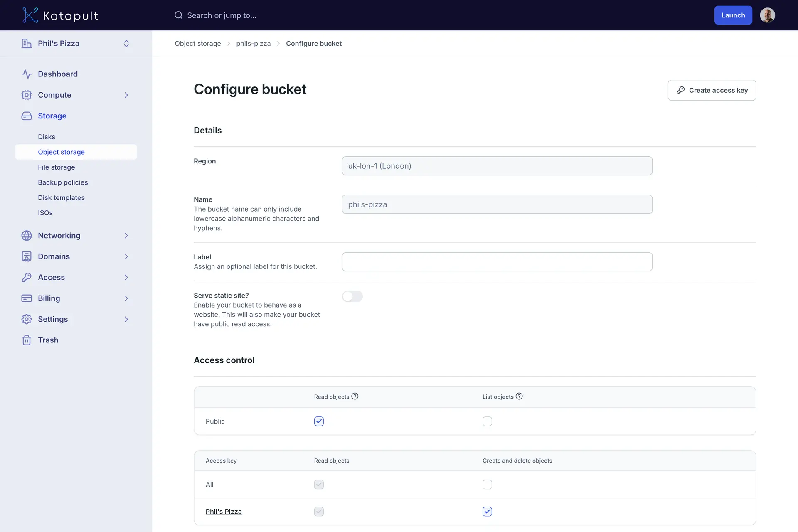This screenshot has width=798, height=532.
Task: Uncheck Public read objects checkbox
Action: (319, 421)
